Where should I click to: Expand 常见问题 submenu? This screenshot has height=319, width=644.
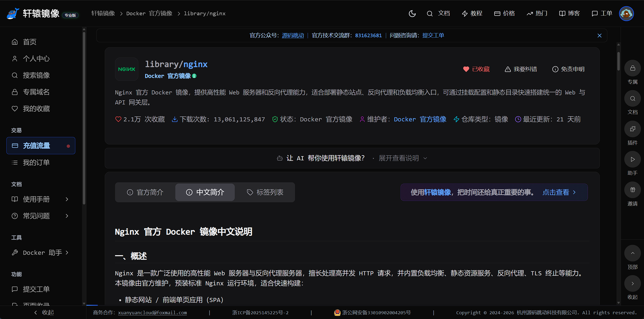[41, 216]
